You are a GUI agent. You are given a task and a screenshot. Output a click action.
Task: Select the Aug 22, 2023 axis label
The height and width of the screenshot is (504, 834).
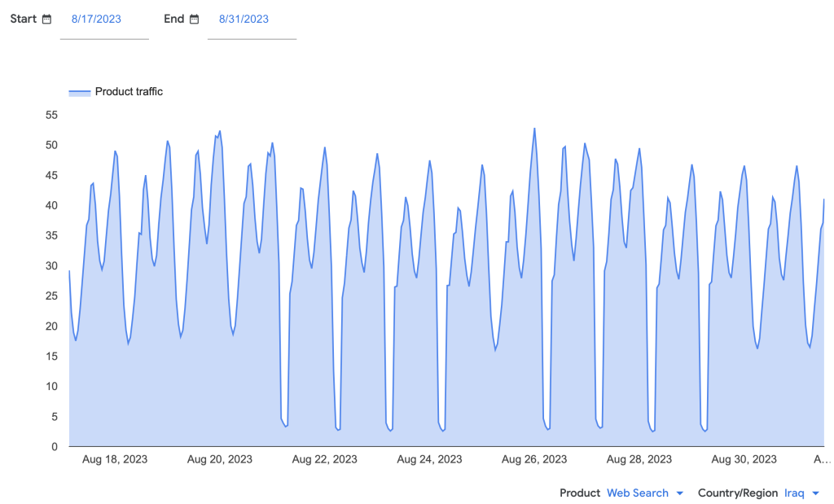click(x=324, y=459)
